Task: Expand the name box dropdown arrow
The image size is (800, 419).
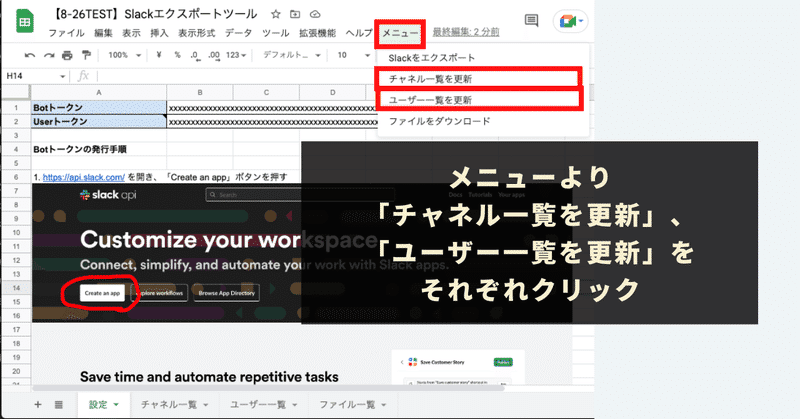Action: pos(62,76)
